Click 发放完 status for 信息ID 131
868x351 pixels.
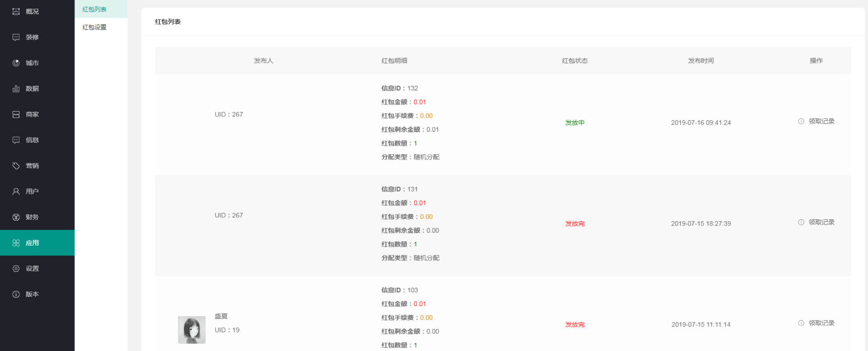tap(575, 224)
